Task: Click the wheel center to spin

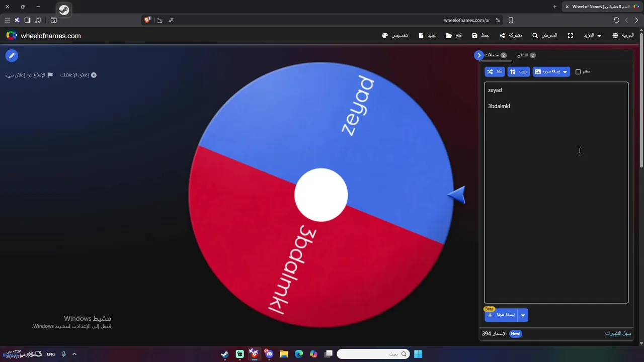Action: [x=321, y=195]
